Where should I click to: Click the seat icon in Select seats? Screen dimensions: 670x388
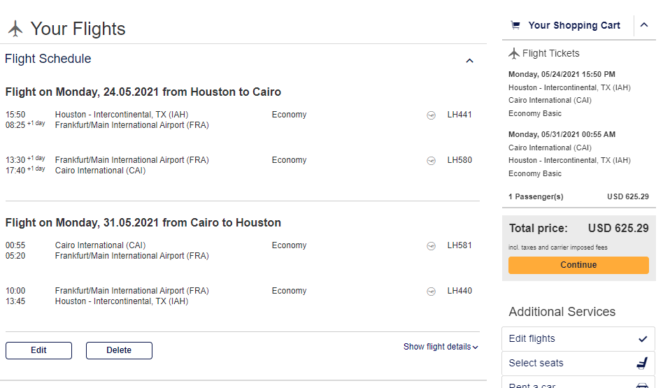coord(642,363)
